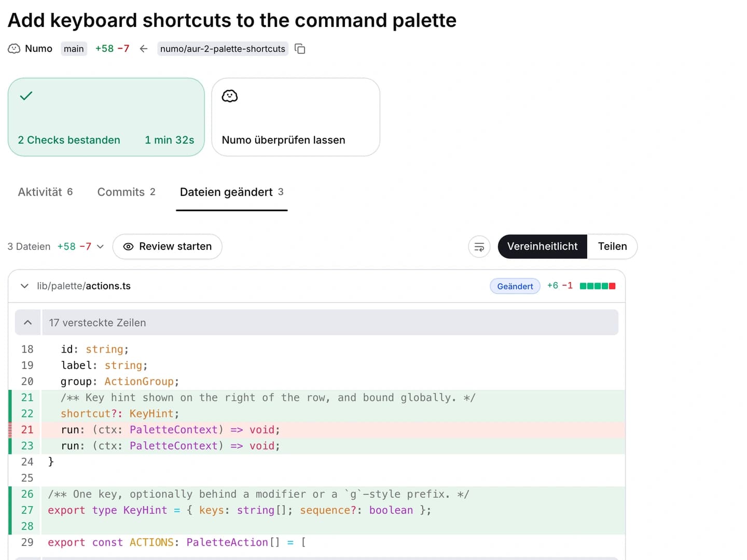The width and height of the screenshot is (747, 560).
Task: Switch diff to Vereinheitlicht view
Action: (x=543, y=247)
